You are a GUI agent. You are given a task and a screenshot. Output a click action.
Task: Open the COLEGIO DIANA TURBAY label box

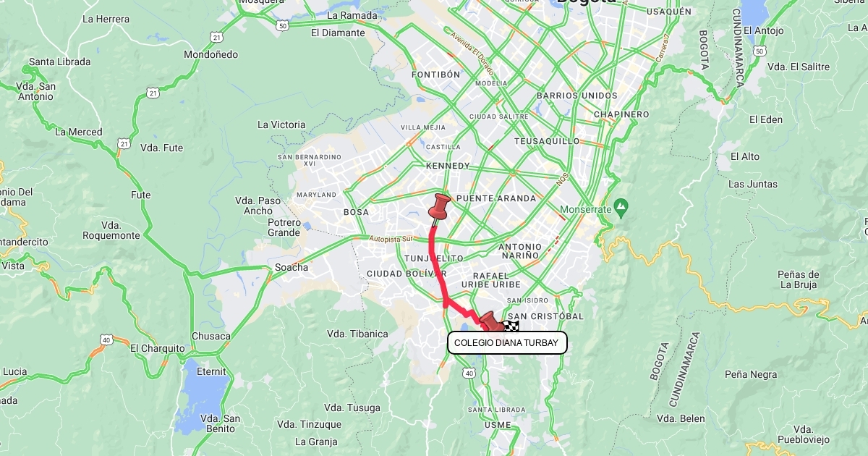[x=507, y=343]
